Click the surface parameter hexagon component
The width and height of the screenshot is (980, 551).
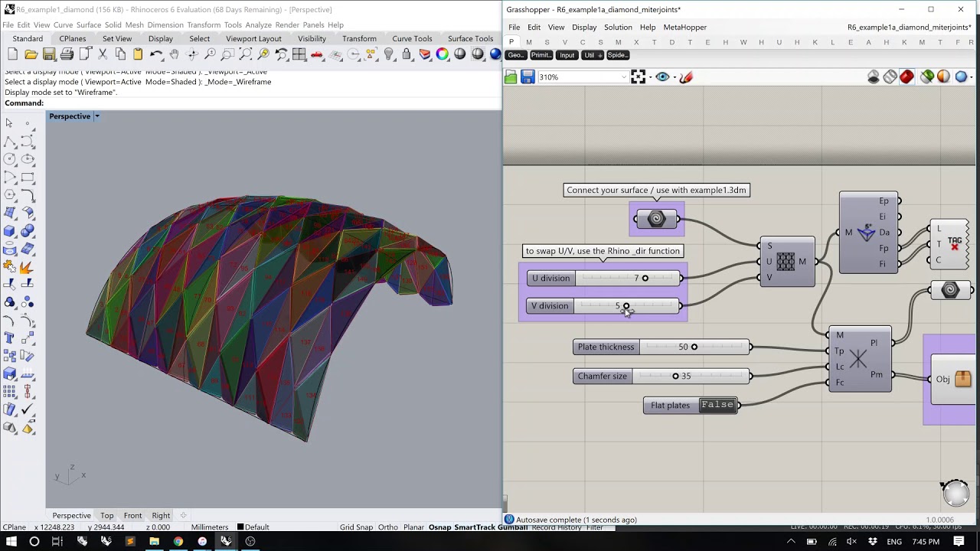656,219
